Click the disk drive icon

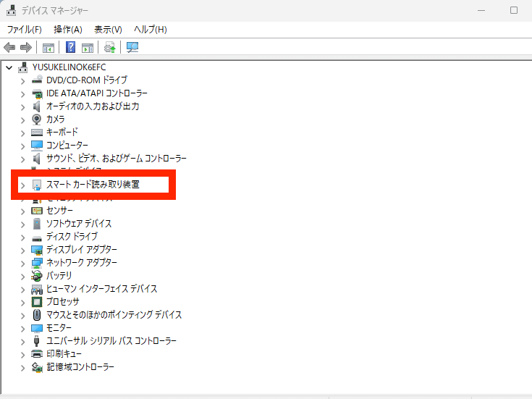[37, 238]
